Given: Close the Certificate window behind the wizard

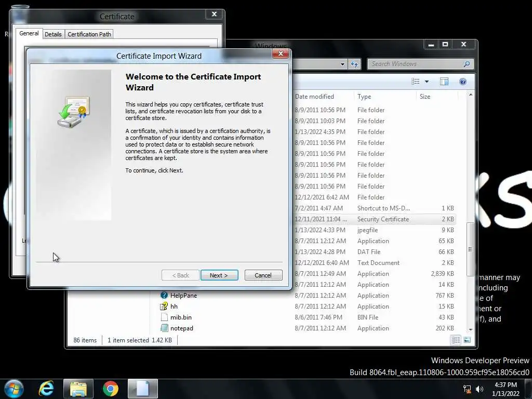Looking at the screenshot, I should click(214, 14).
